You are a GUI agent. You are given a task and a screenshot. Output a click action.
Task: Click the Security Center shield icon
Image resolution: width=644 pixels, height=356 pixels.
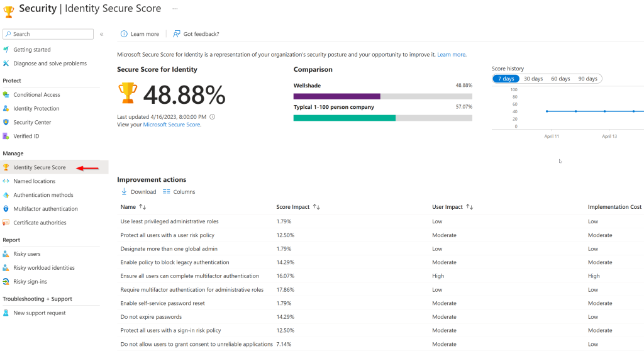coord(6,123)
